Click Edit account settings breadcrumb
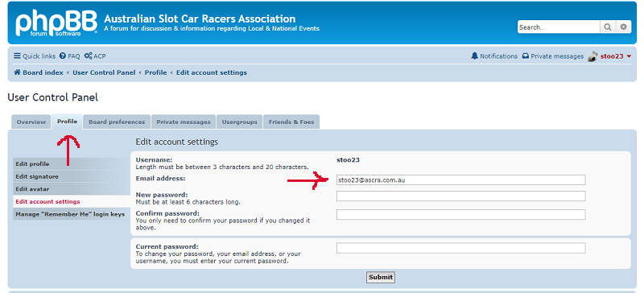The width and height of the screenshot is (644, 293). point(212,72)
